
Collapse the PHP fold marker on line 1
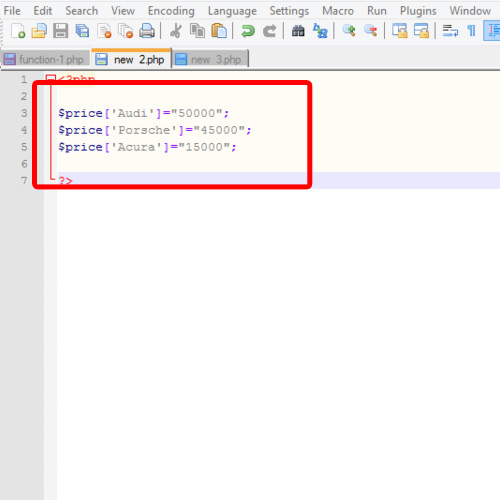pos(50,79)
